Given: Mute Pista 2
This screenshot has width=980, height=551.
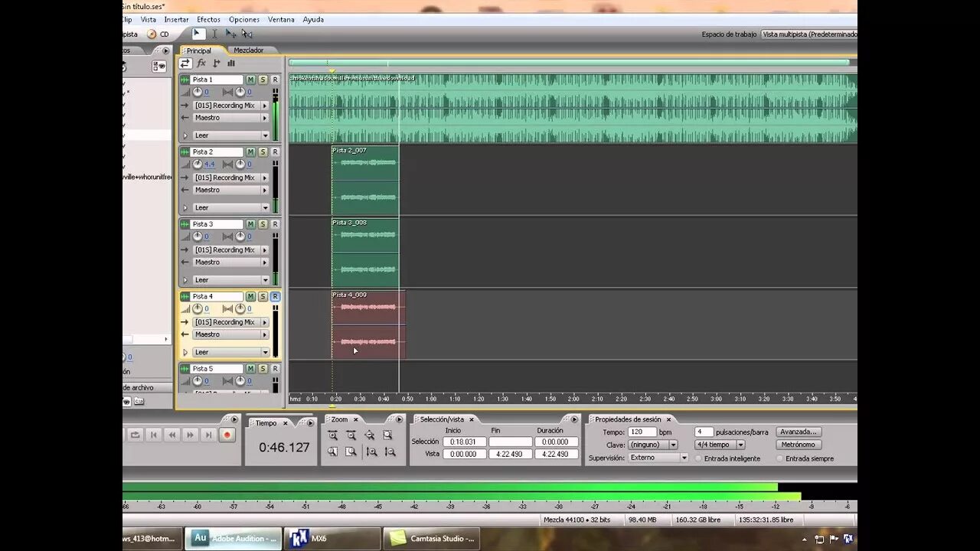Looking at the screenshot, I should click(250, 152).
